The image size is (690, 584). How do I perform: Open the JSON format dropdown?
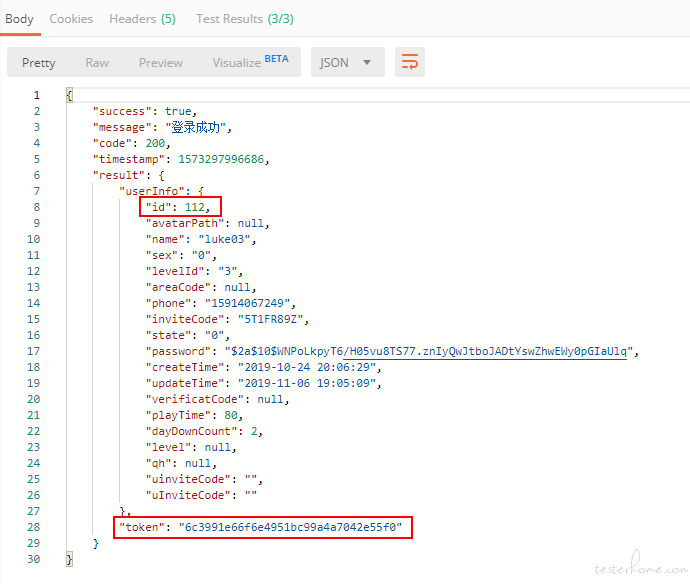[348, 62]
